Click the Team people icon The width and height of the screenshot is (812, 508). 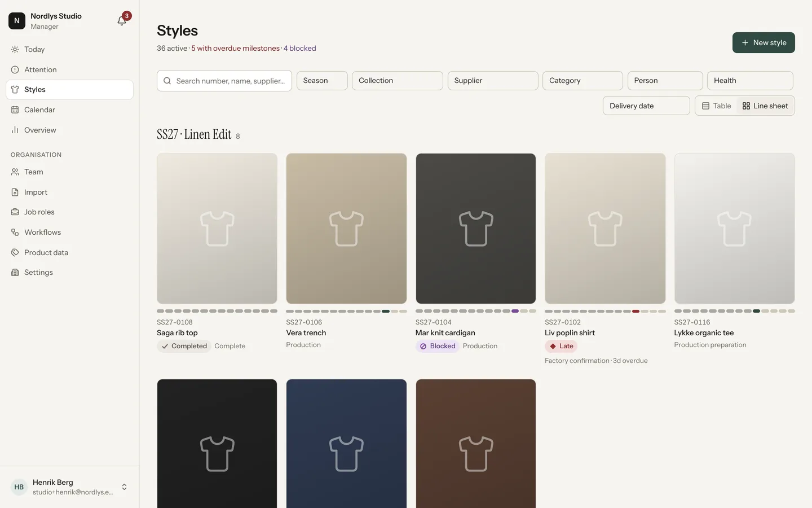tap(15, 172)
